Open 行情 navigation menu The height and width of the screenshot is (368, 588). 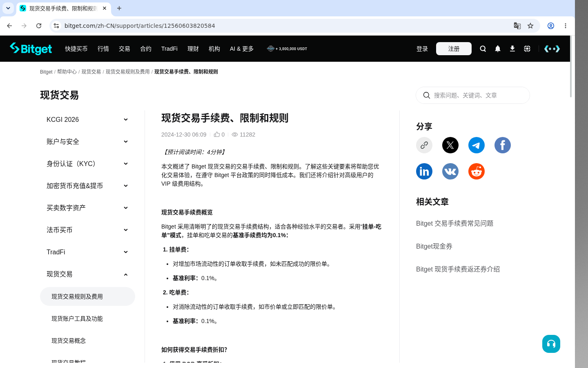click(x=103, y=49)
